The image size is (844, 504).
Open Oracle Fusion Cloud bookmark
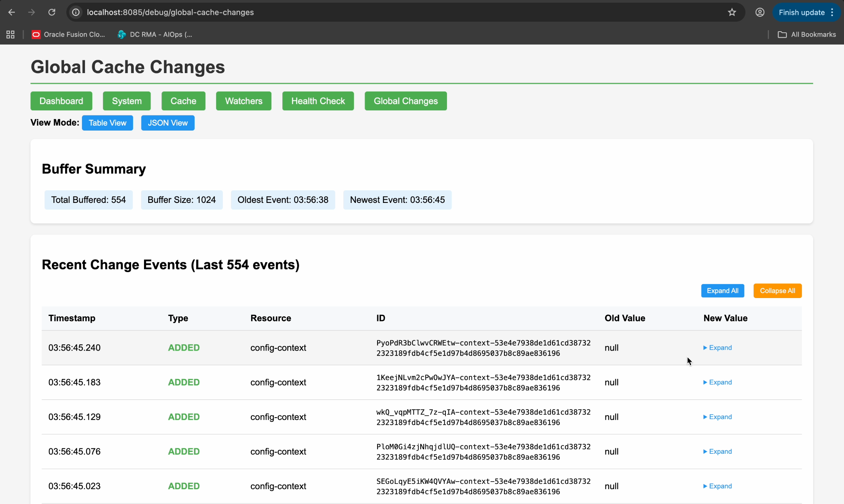tap(69, 35)
